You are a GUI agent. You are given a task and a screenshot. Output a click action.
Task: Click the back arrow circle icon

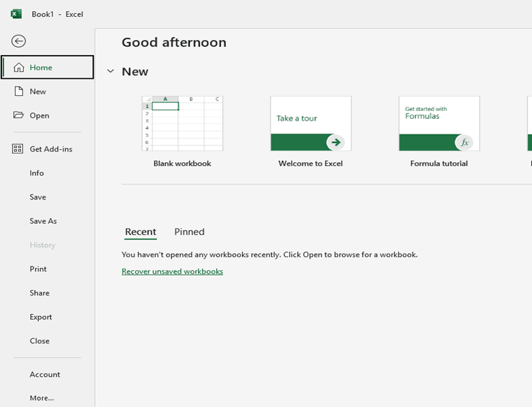18,41
